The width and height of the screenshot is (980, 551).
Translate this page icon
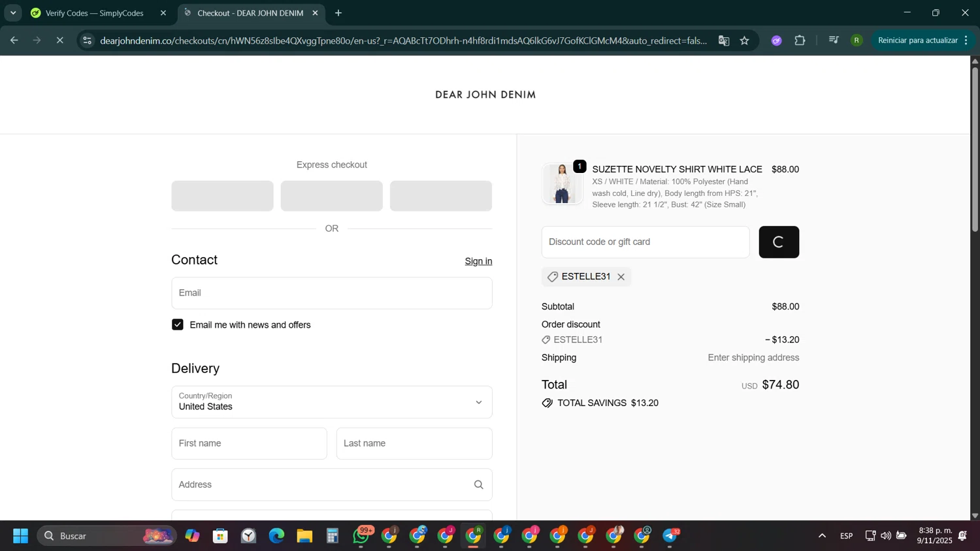[724, 40]
